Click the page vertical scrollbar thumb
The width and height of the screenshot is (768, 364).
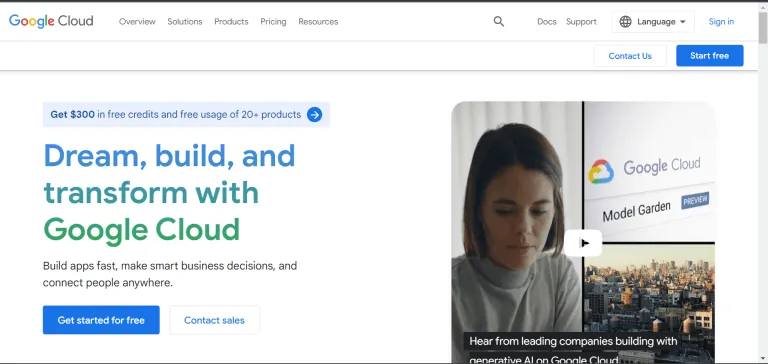point(763,28)
